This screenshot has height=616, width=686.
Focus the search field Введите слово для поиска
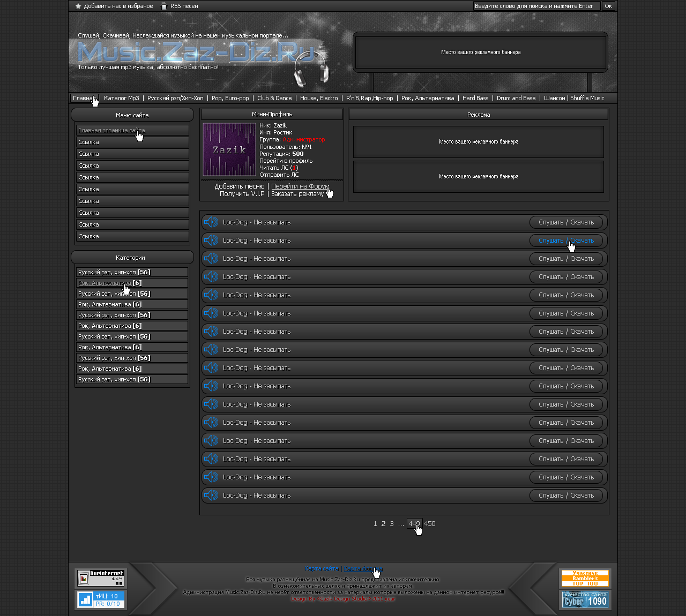537,6
